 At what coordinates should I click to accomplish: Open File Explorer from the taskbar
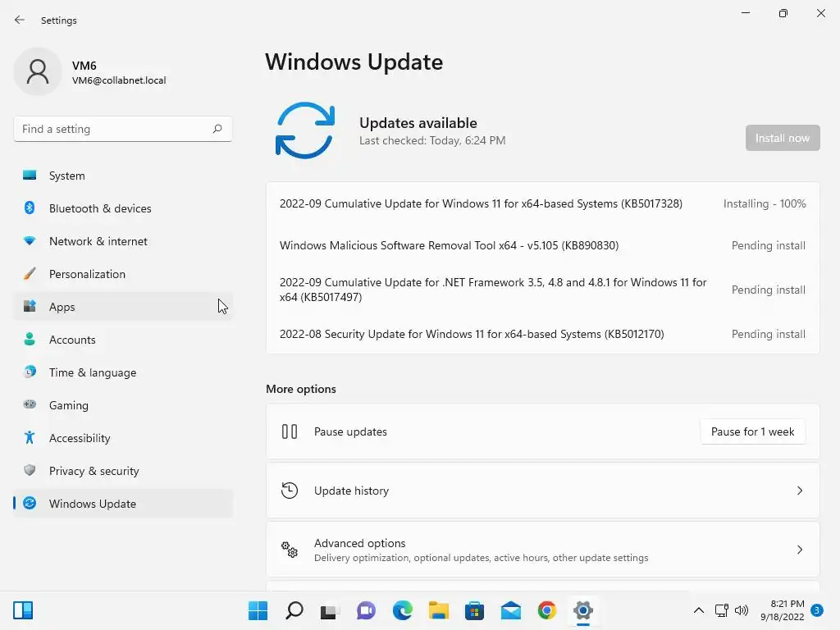(438, 610)
